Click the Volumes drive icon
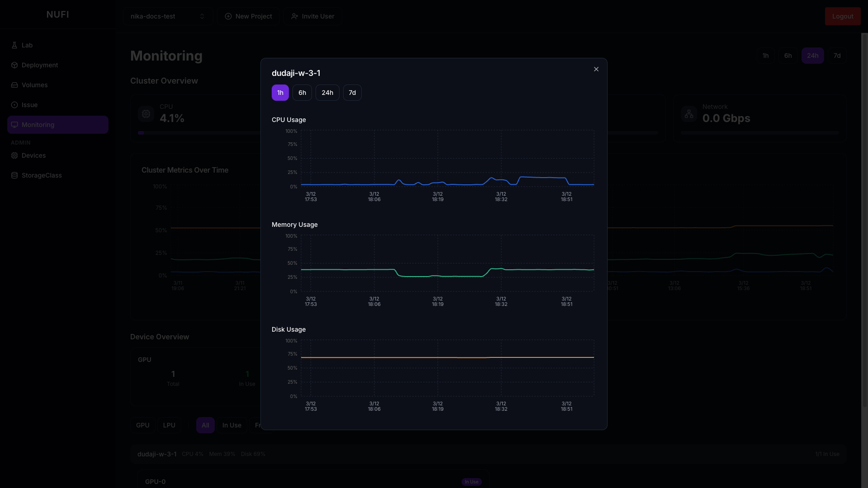 (14, 85)
